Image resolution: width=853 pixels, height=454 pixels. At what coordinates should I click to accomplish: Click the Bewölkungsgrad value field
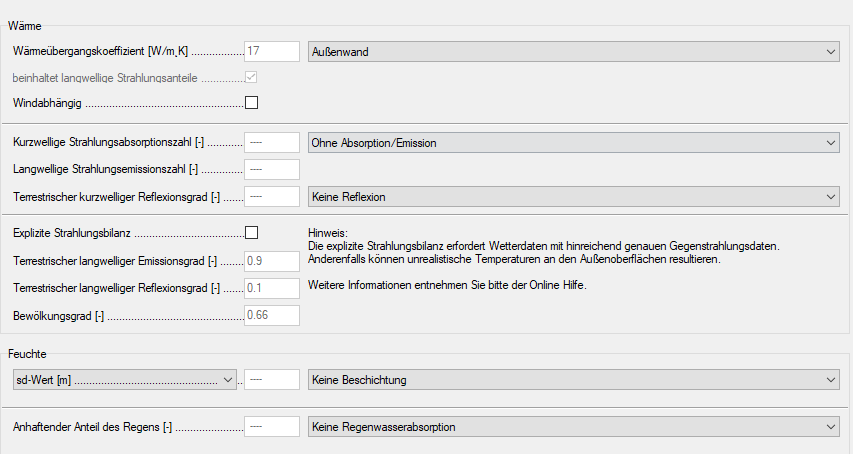272,315
